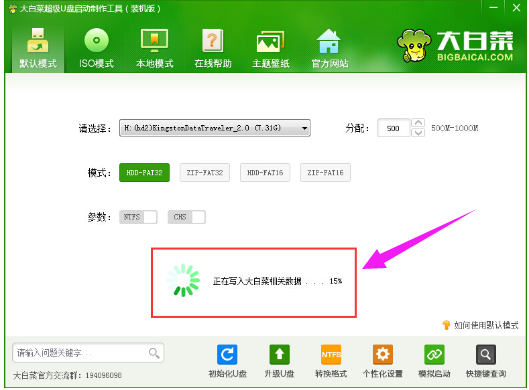Open 在线帮助 from the top toolbar
The width and height of the screenshot is (529, 390).
tap(213, 48)
